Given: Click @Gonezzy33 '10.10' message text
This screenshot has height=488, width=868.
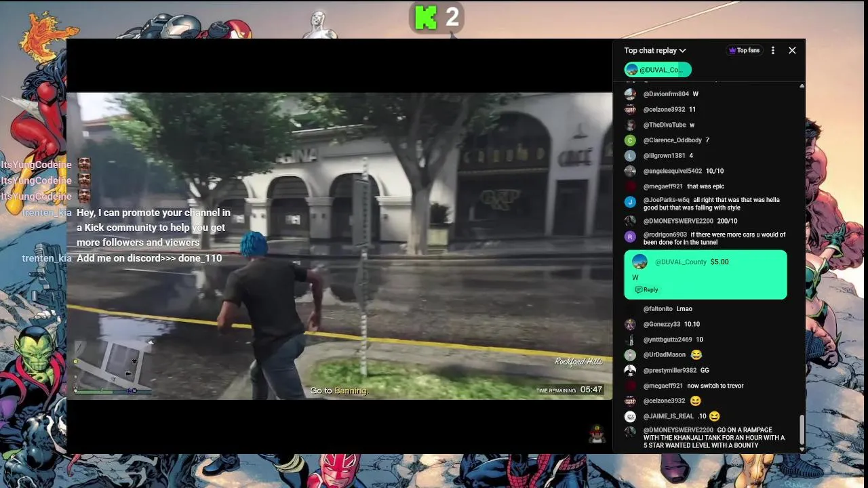Looking at the screenshot, I should 692,325.
